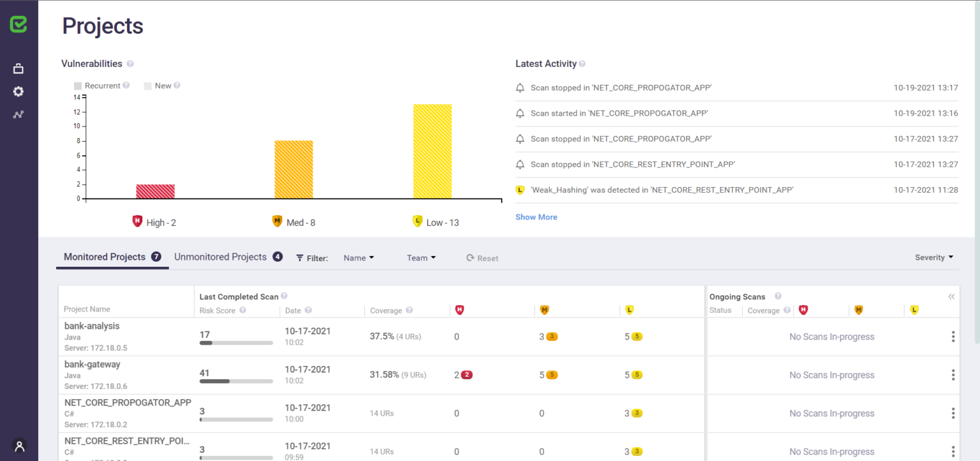Open the Projects sidebar icon

point(19,68)
